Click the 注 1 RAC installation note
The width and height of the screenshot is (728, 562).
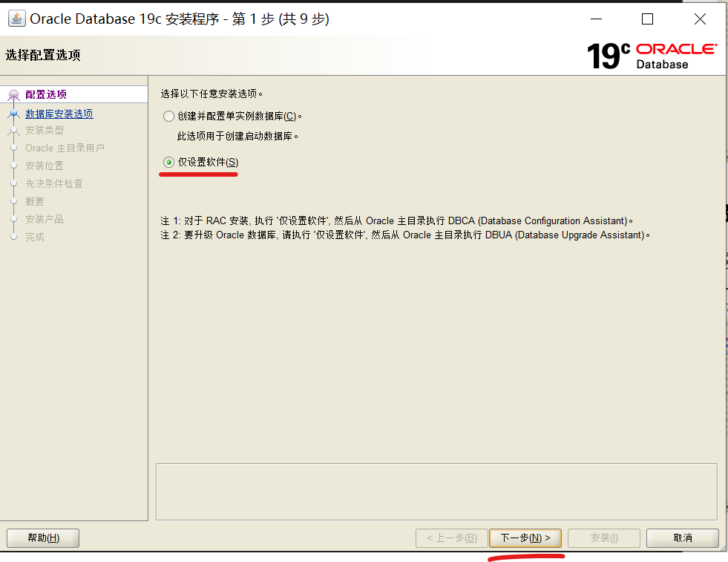pos(396,220)
